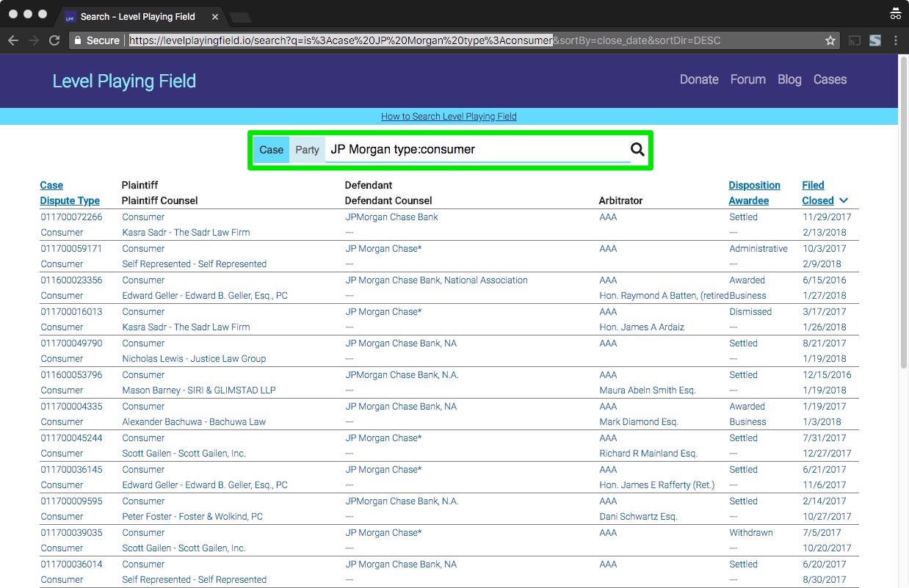This screenshot has width=909, height=588.
Task: Click plaintiff counsel Nicholas Lewis - Justice Law Group
Action: [x=194, y=359]
